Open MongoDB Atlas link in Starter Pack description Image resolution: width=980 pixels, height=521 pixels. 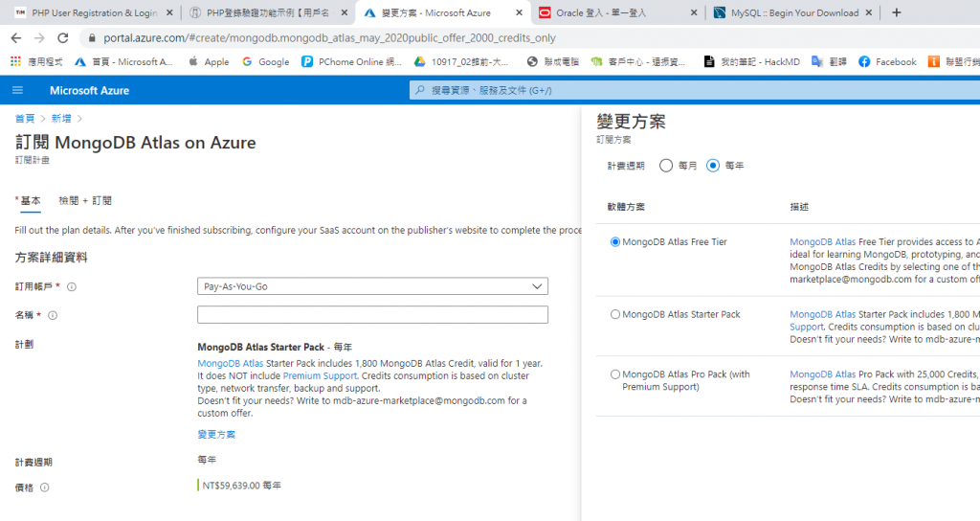click(822, 314)
